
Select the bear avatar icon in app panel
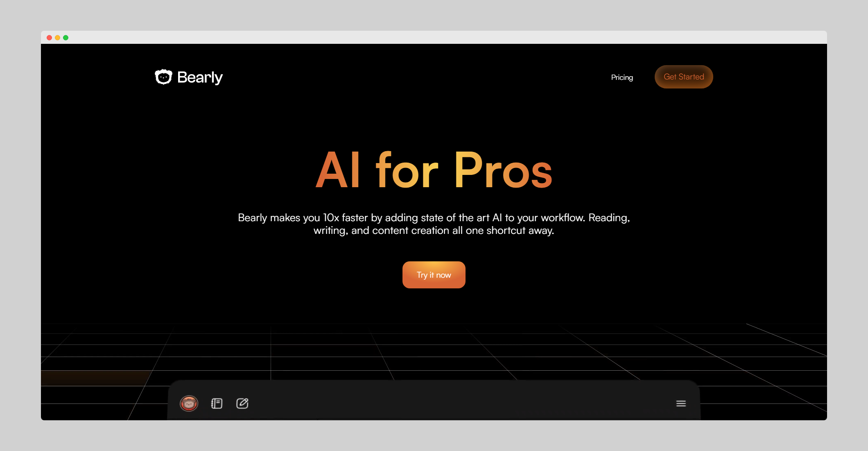point(189,403)
